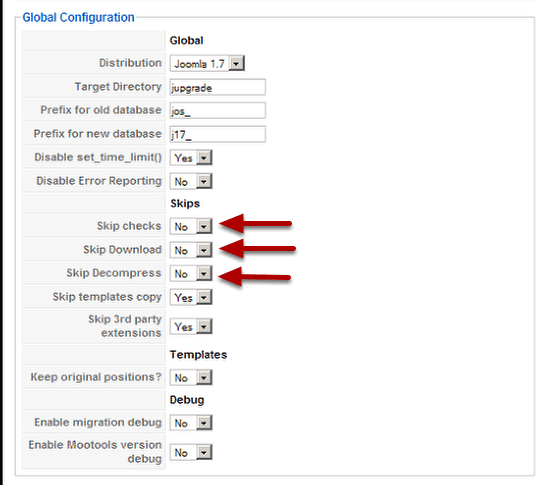Click the Prefix for new database field
The width and height of the screenshot is (540, 485).
pos(218,134)
